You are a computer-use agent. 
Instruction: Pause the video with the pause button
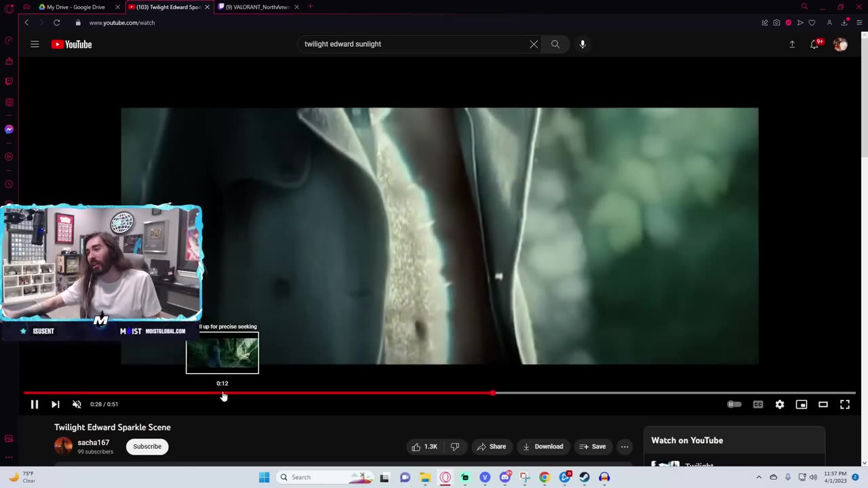pos(35,405)
